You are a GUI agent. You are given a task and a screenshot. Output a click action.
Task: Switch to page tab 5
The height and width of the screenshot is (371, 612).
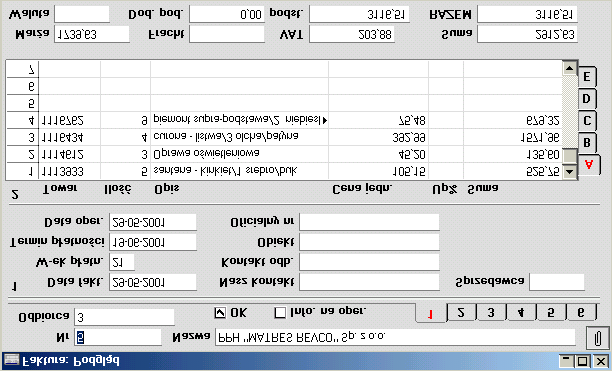tap(551, 312)
